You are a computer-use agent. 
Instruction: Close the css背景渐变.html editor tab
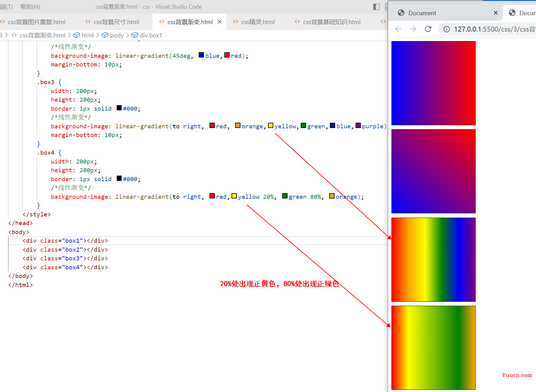pos(219,22)
